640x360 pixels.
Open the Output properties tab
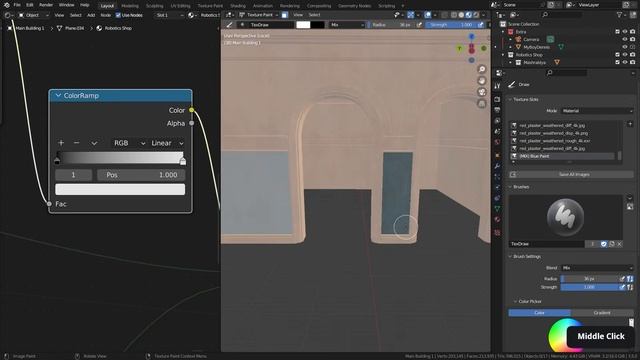click(497, 110)
